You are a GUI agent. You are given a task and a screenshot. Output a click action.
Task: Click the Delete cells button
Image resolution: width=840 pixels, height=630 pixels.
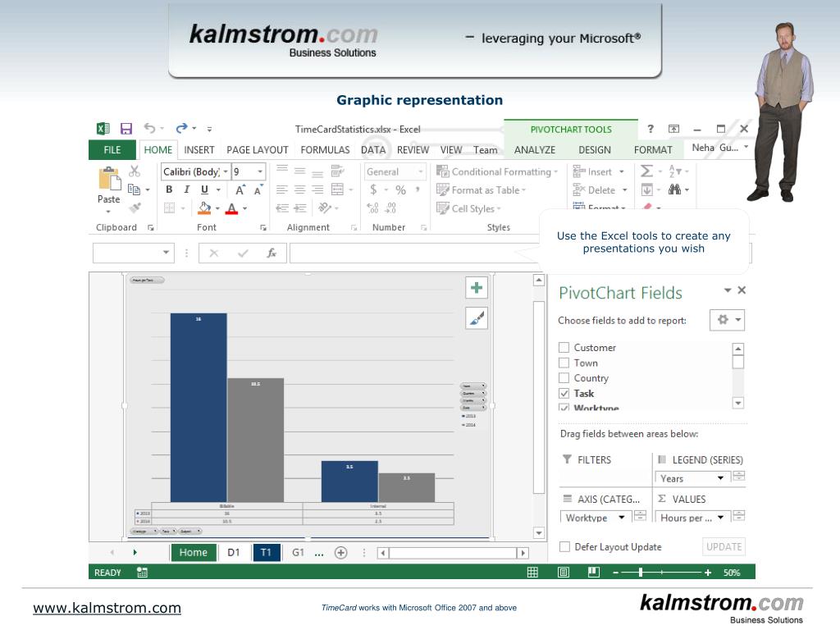tap(600, 190)
